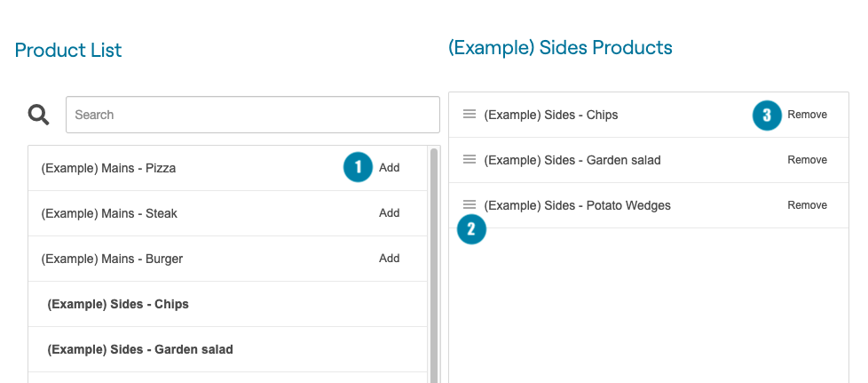Click the Product List scrollbar
The height and width of the screenshot is (383, 868).
(434, 267)
